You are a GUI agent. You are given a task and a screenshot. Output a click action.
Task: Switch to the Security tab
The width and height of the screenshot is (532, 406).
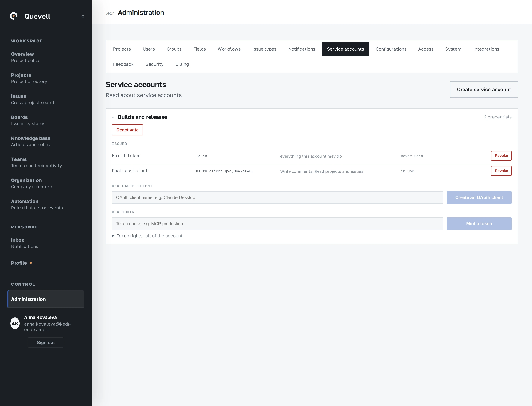click(154, 64)
